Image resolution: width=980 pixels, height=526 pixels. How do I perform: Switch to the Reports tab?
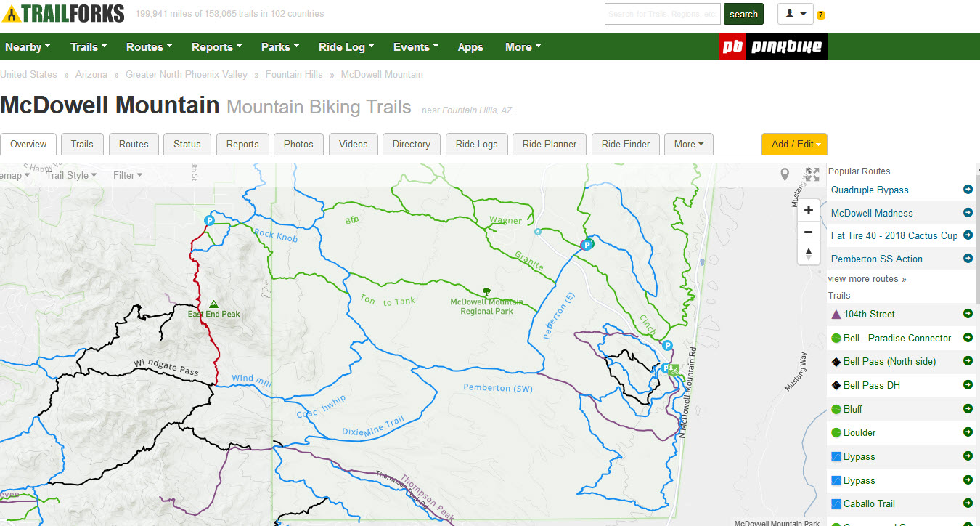(x=242, y=144)
